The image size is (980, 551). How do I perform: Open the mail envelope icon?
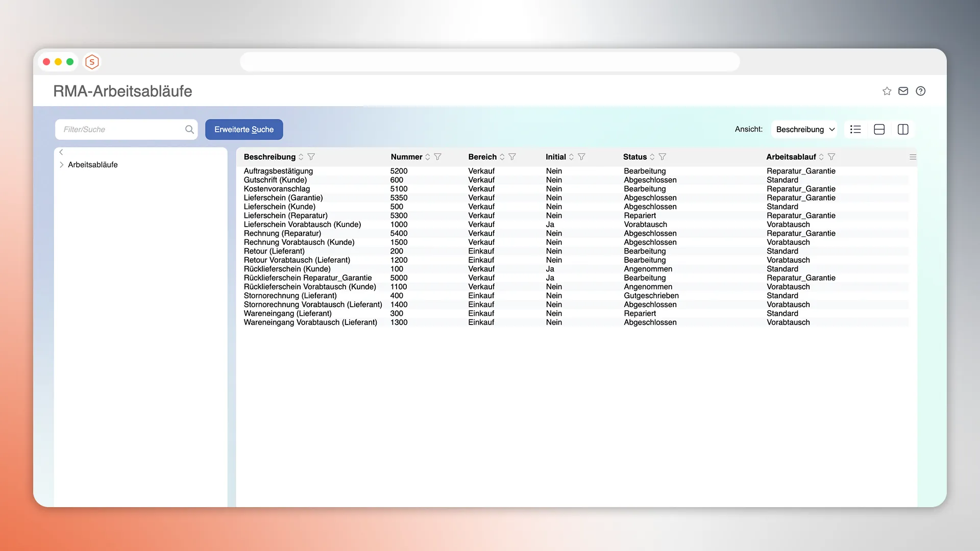click(x=903, y=91)
